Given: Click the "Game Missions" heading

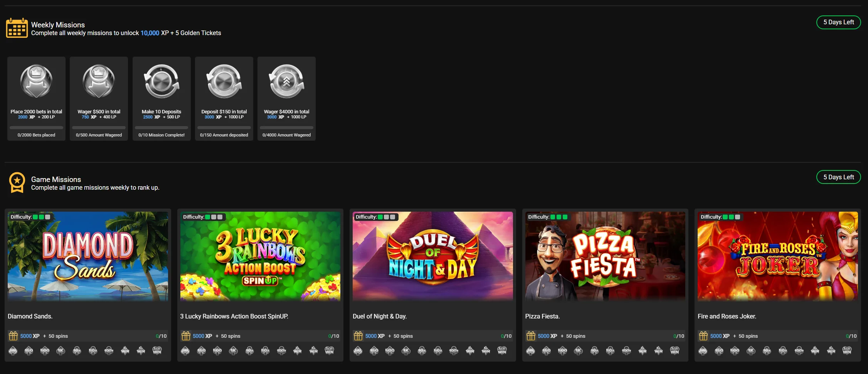Looking at the screenshot, I should click(56, 179).
